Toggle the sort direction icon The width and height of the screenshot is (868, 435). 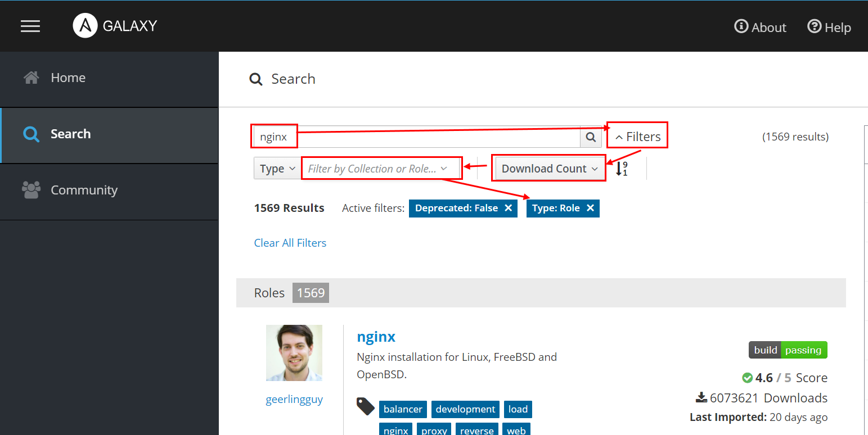tap(622, 169)
